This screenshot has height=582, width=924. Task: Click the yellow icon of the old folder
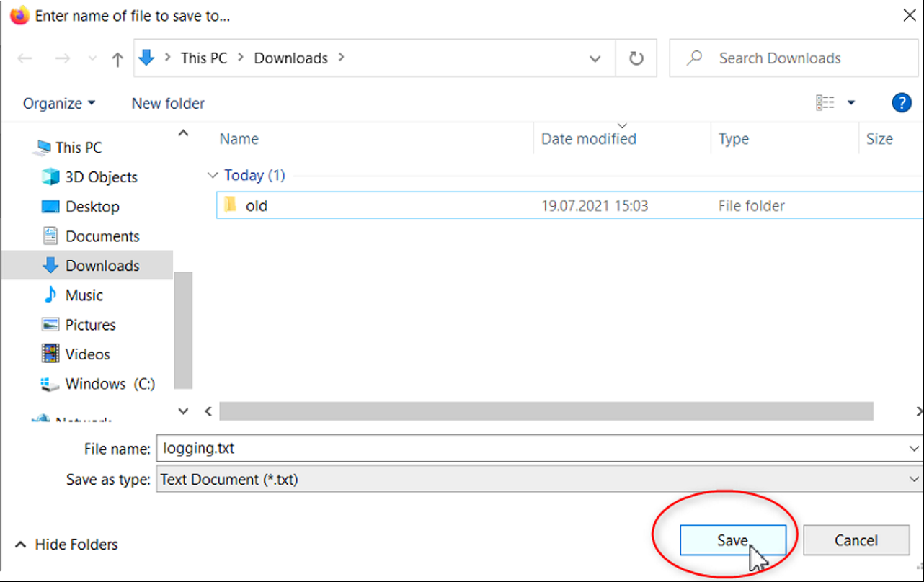(231, 205)
